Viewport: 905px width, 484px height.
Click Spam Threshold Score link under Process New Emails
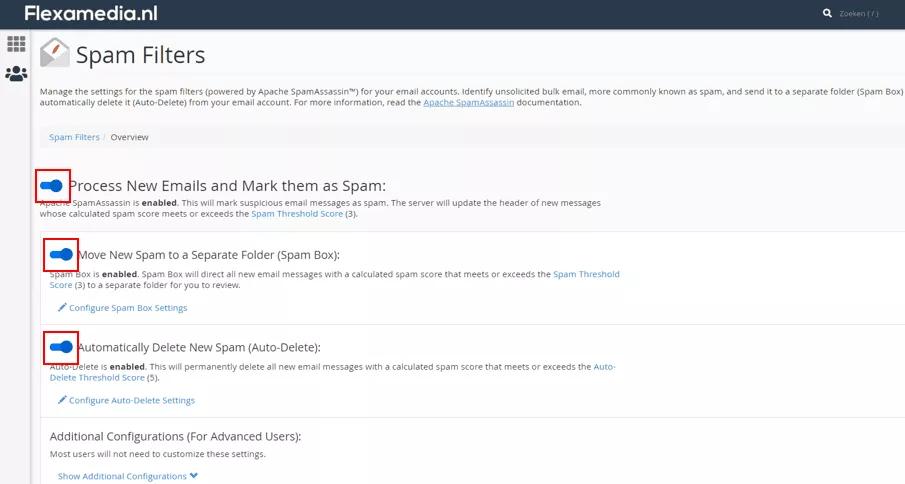pyautogui.click(x=297, y=214)
